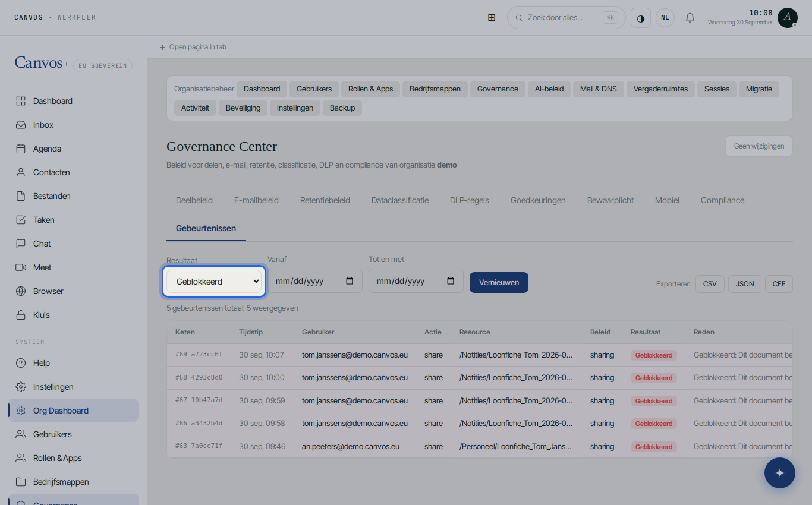Open Backup in organisatiebeheer bar
Screen dimensions: 812x505
[x=342, y=108]
